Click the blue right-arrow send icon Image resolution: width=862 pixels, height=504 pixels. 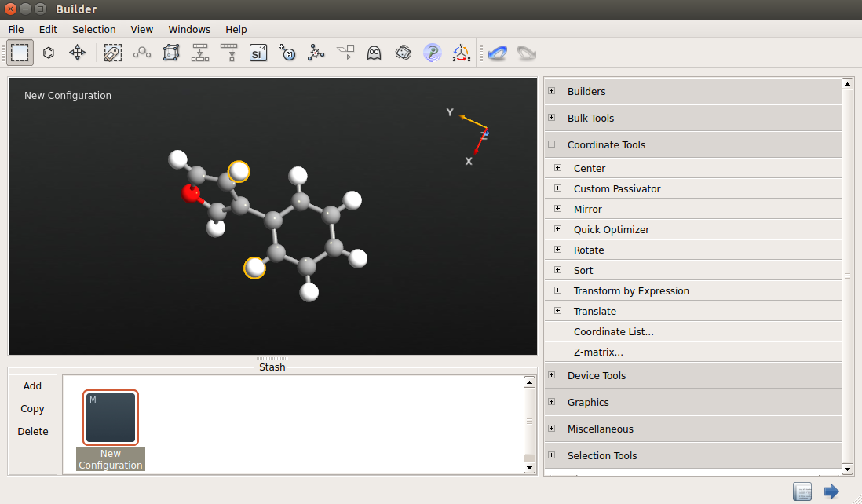(x=831, y=491)
